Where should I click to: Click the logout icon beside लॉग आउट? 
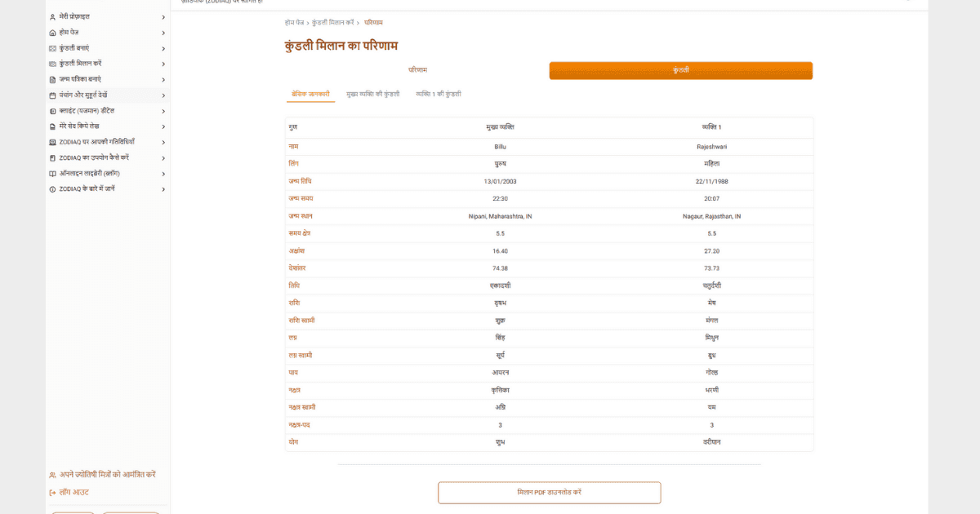coord(53,493)
